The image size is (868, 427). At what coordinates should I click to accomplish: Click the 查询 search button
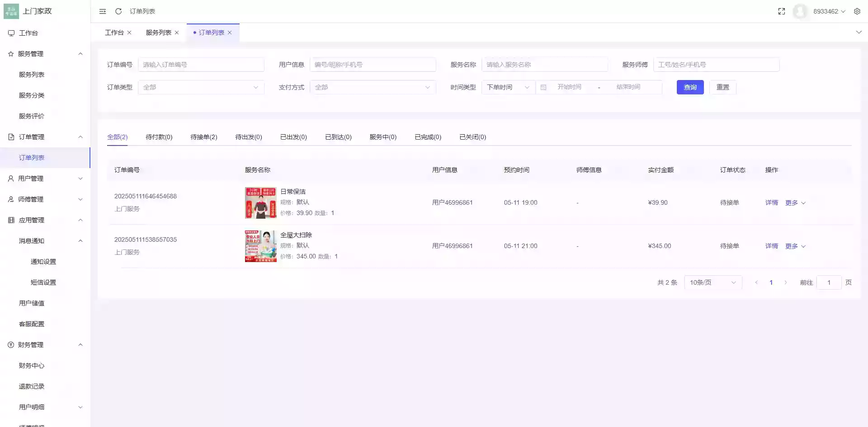pyautogui.click(x=690, y=87)
